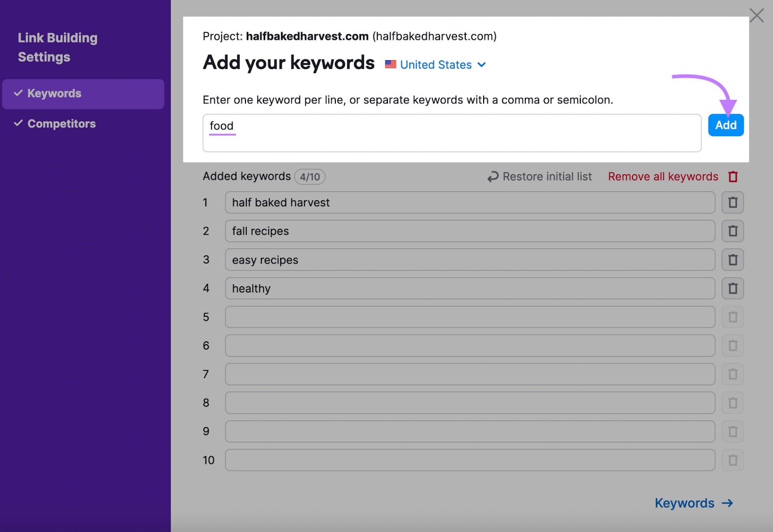
Task: Click the arrow icon beside bottom Keywords link
Action: pos(726,503)
